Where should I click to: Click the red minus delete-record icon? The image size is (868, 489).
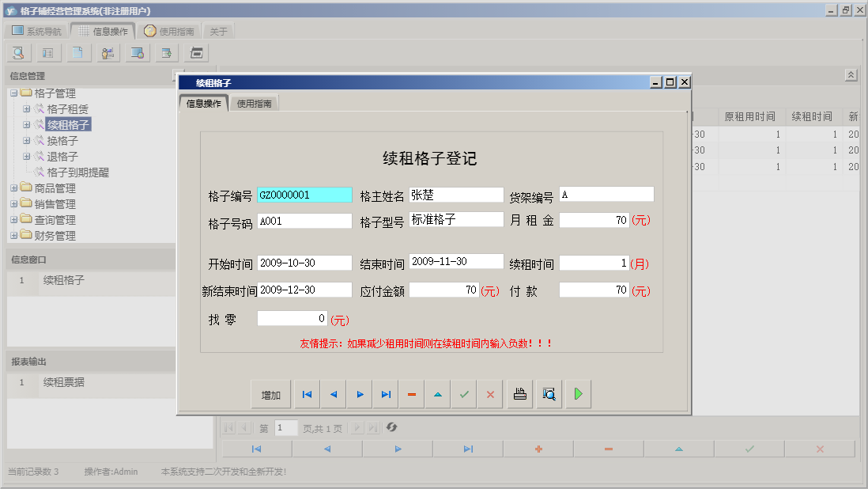411,393
